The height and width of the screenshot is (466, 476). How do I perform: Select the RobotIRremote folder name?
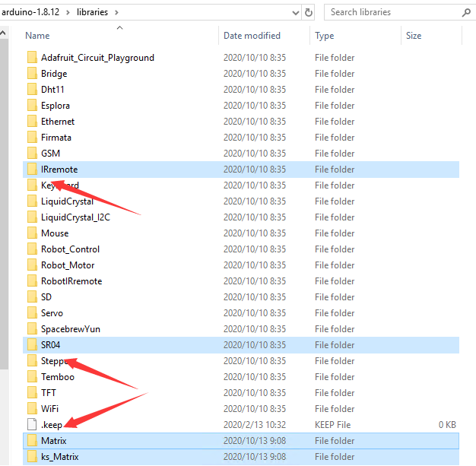pyautogui.click(x=71, y=281)
